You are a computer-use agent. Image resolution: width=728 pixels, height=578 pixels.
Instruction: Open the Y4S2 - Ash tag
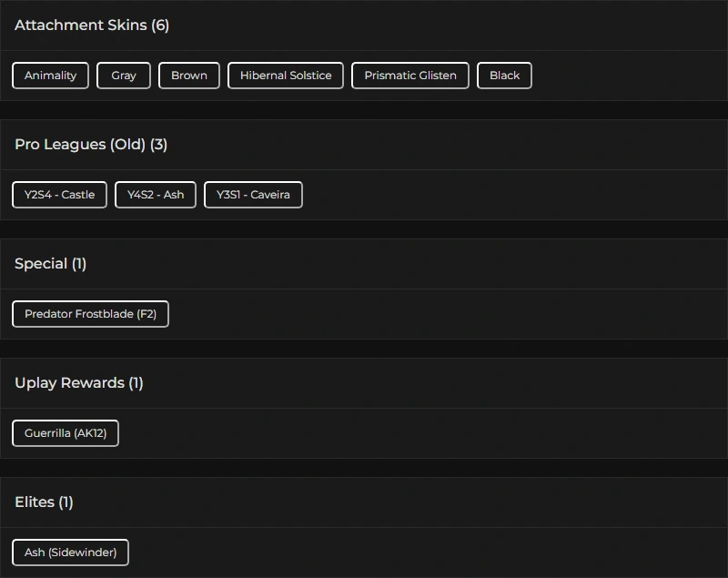click(x=156, y=195)
